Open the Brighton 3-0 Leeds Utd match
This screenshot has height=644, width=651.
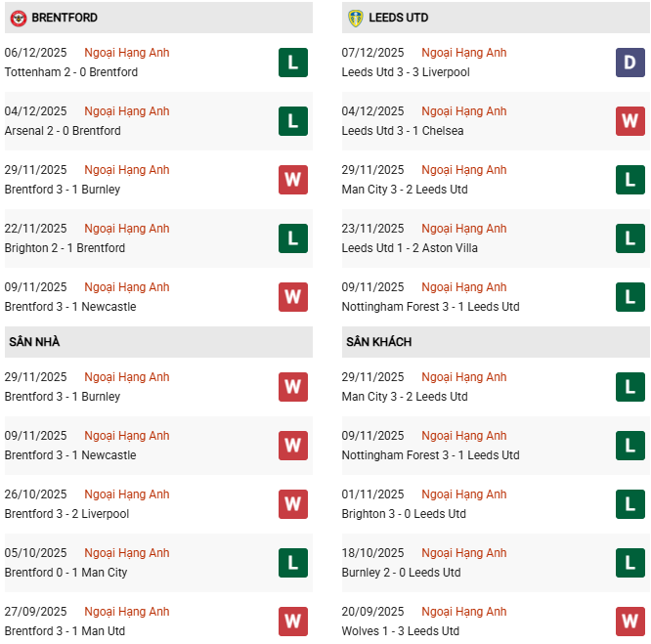click(404, 514)
